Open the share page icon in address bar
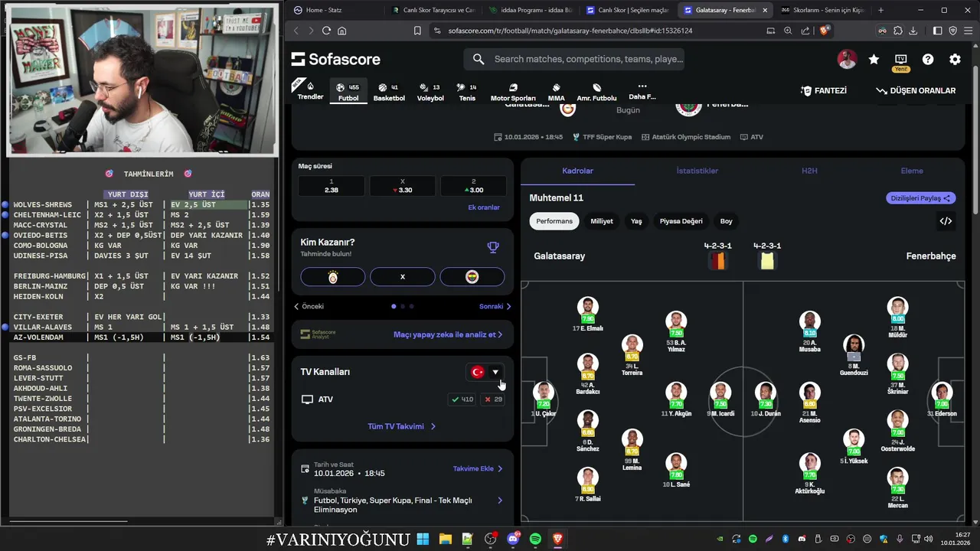This screenshot has height=551, width=980. coord(805,31)
